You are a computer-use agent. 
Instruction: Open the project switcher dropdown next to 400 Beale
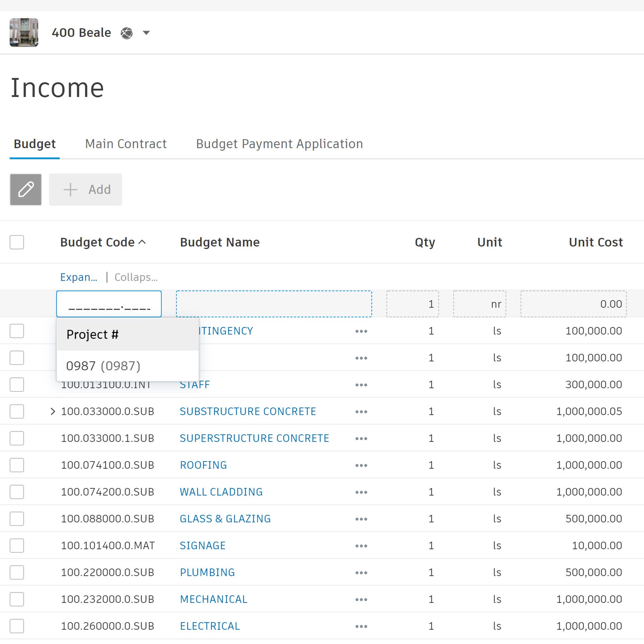(x=147, y=33)
